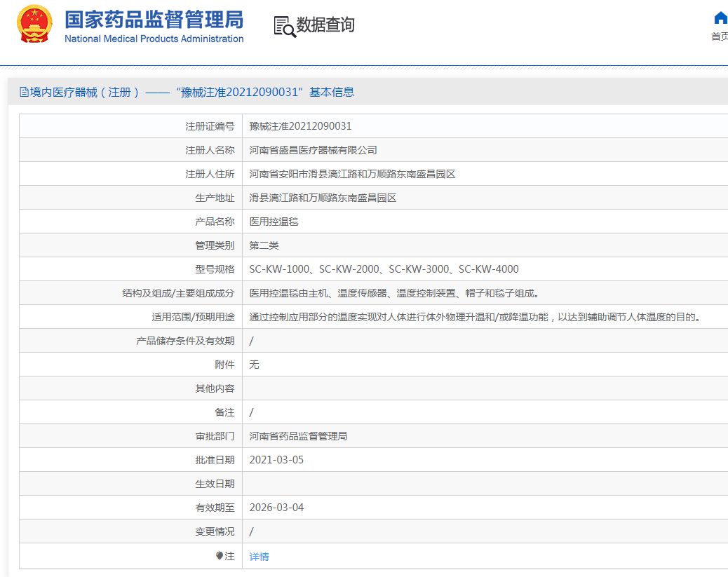Click National Medical Products Administration subtitle
Image resolution: width=728 pixels, height=577 pixels.
(154, 39)
